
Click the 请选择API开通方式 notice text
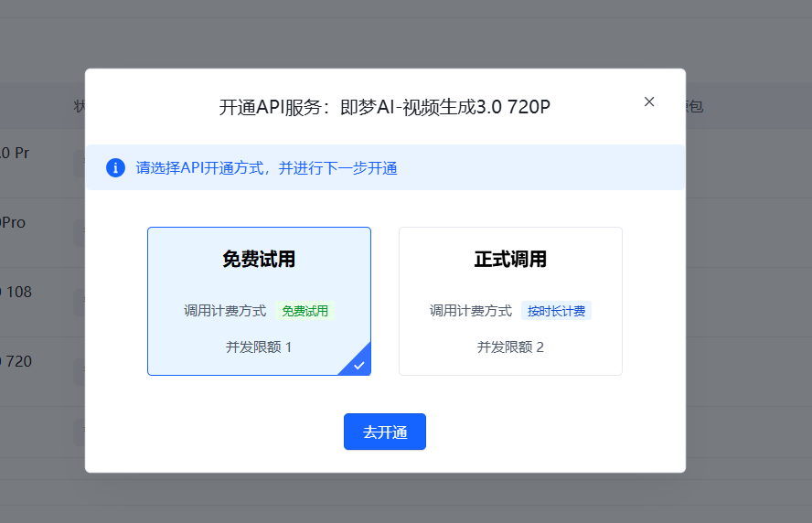tap(266, 167)
